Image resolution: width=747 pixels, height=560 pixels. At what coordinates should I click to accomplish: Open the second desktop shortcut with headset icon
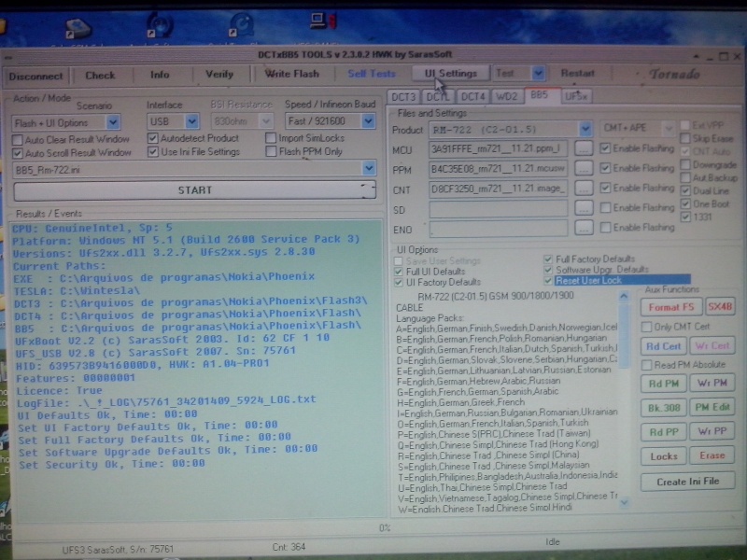click(x=160, y=25)
